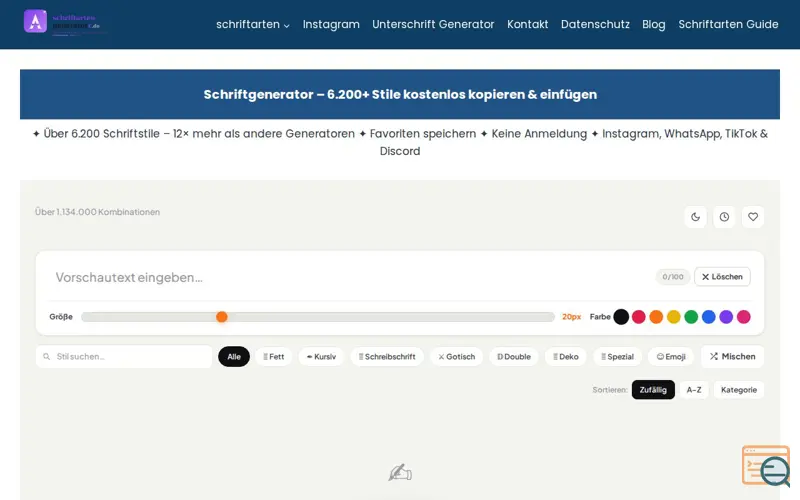Click the floating search widget icon
The height and width of the screenshot is (500, 800).
[766, 465]
